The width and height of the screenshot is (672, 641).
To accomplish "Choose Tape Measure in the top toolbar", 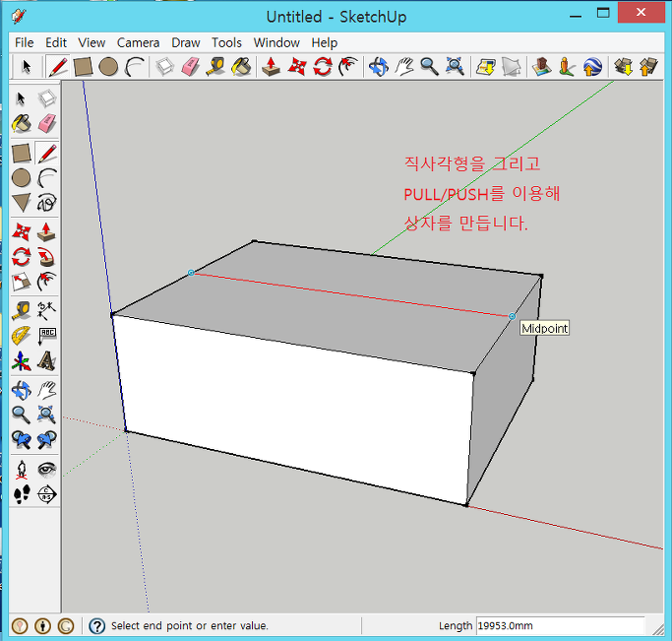I will (215, 67).
